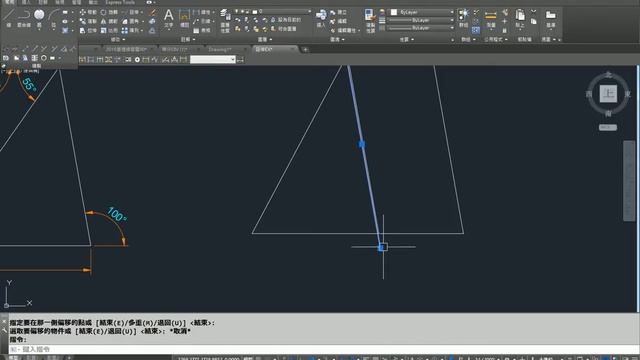Open the Trim tool dropdown arrow
Screen dimensions: 640x360
pyautogui.click(x=142, y=12)
